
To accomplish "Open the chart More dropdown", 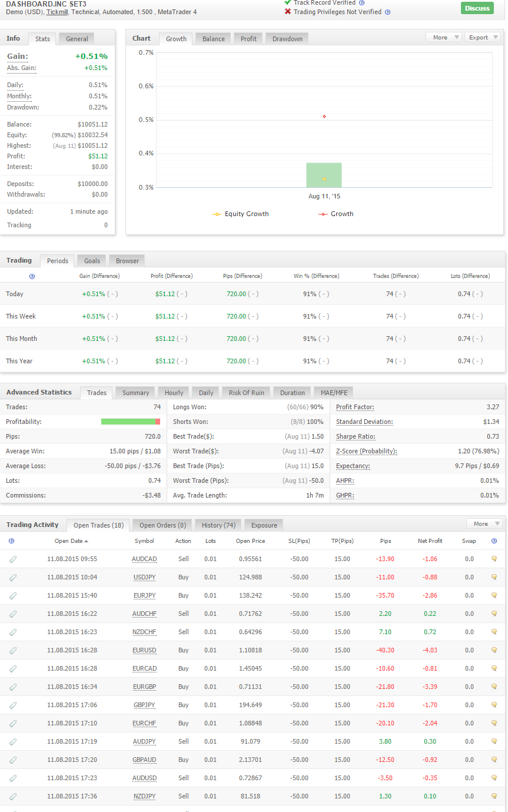I will (x=444, y=37).
